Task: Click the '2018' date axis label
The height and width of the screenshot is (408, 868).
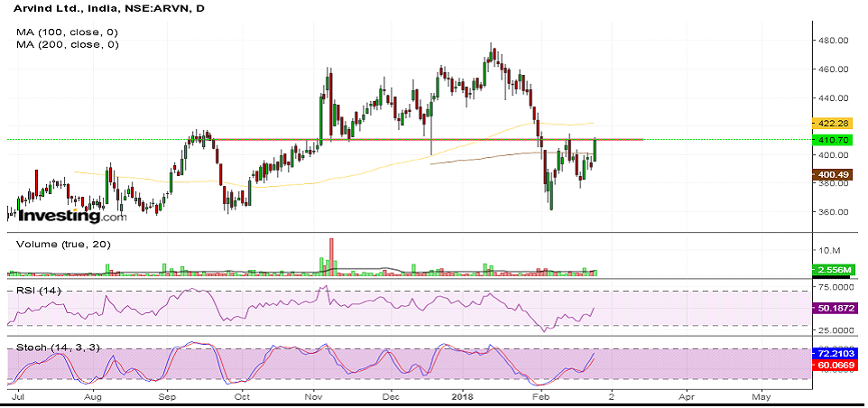Action: coord(462,397)
